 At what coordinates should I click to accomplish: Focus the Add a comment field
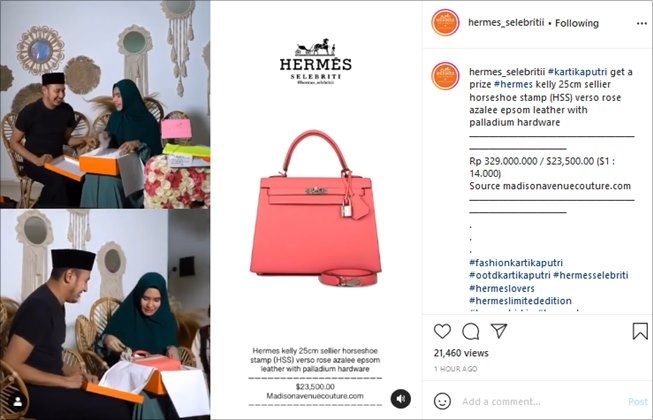tap(541, 402)
